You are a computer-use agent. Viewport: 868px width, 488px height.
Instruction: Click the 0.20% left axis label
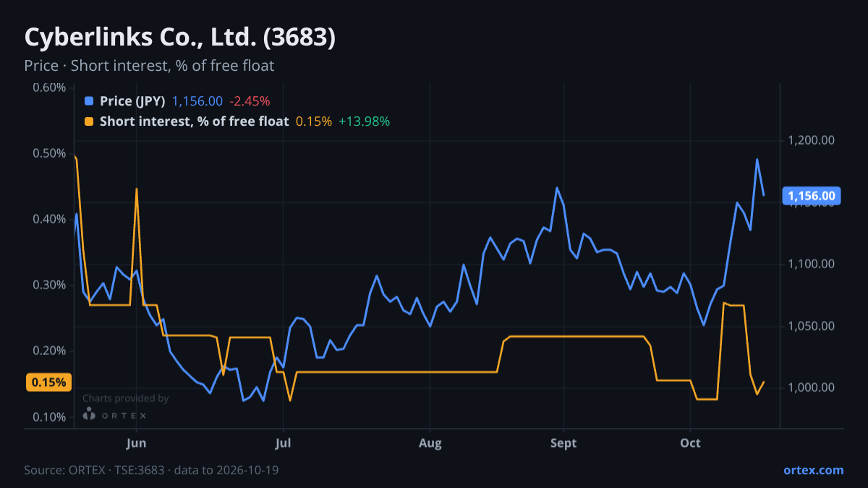click(50, 351)
